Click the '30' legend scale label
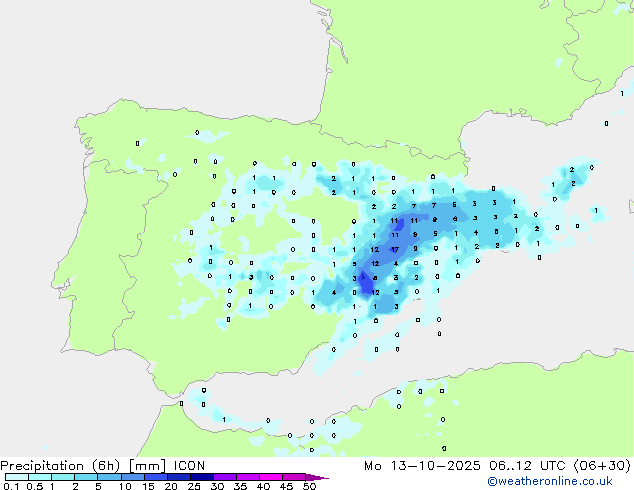This screenshot has width=634, height=490. coord(217,486)
